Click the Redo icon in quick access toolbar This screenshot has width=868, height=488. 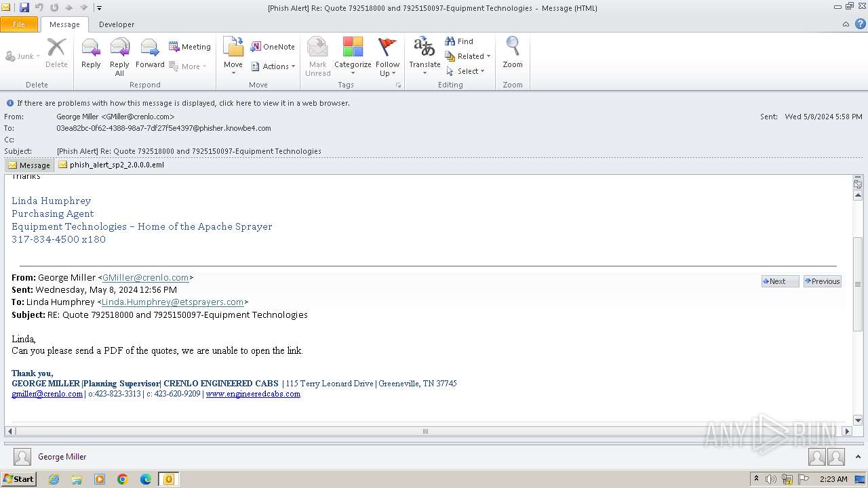[x=54, y=7]
